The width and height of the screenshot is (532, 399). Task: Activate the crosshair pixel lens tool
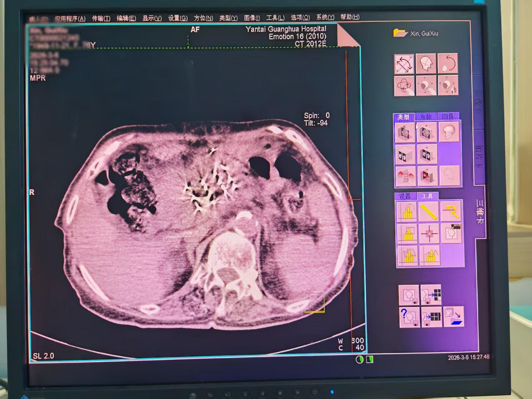429,234
